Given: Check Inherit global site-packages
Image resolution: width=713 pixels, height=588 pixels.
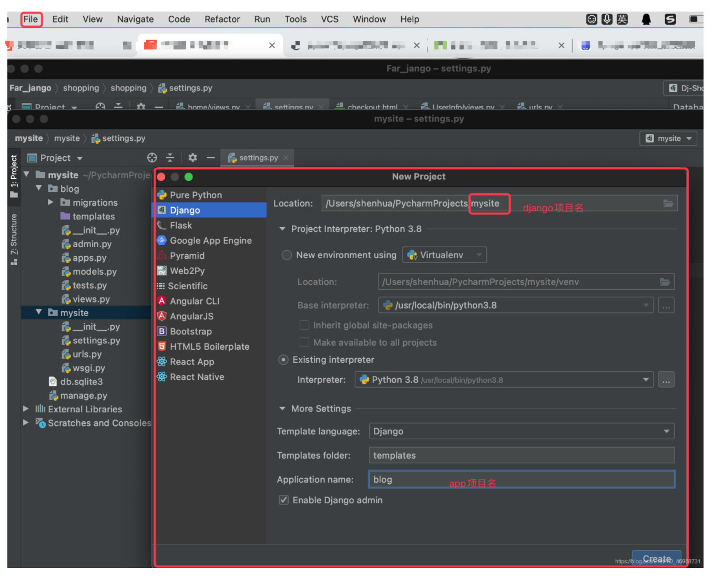Looking at the screenshot, I should pyautogui.click(x=304, y=325).
